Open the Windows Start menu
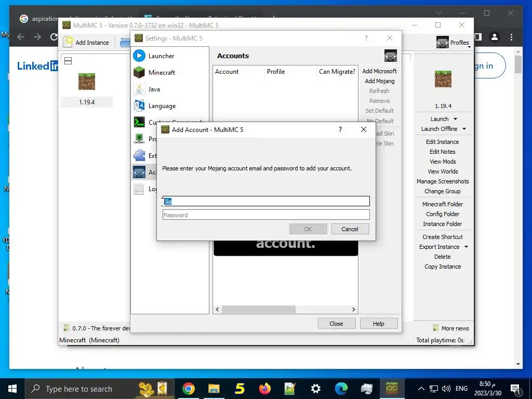The height and width of the screenshot is (399, 532). coord(12,389)
